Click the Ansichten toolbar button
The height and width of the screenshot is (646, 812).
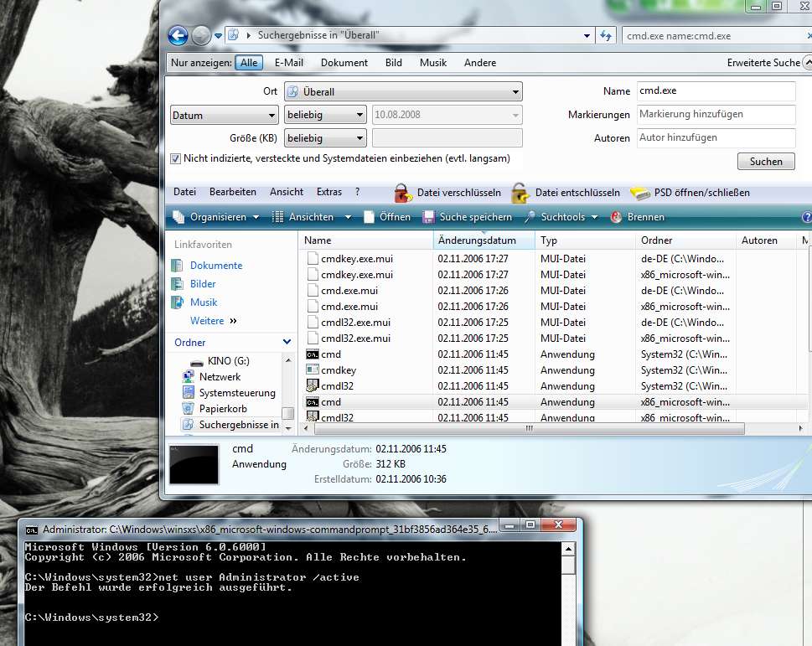[x=303, y=217]
